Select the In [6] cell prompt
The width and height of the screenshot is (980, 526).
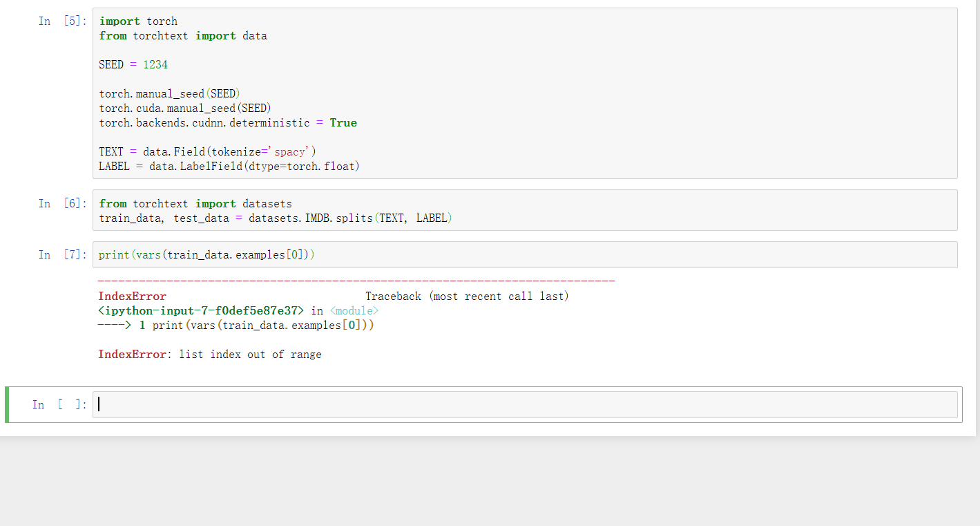62,203
